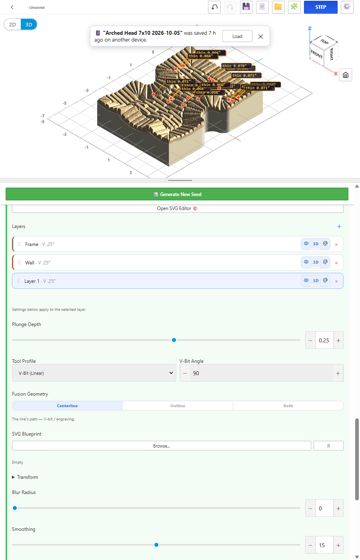Switch viewport to 2D mode
The width and height of the screenshot is (360, 560).
click(12, 25)
